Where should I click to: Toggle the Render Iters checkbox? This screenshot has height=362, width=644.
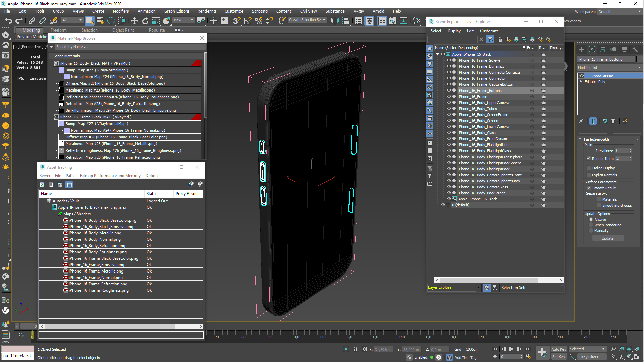point(589,159)
